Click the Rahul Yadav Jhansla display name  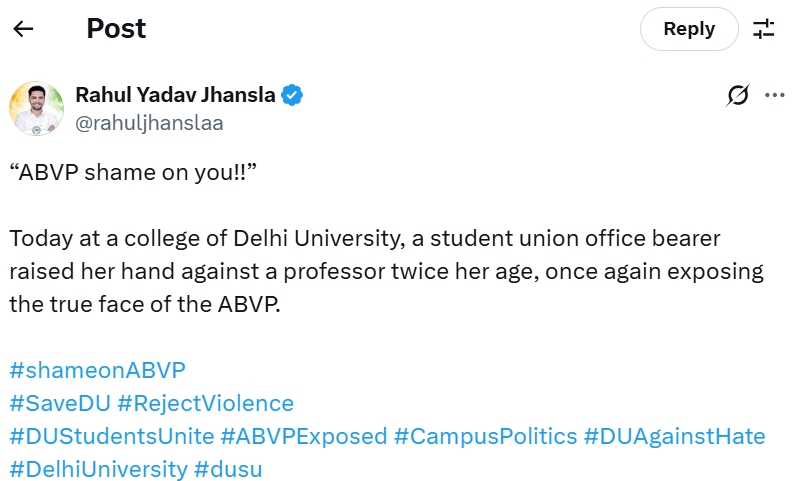[x=175, y=96]
